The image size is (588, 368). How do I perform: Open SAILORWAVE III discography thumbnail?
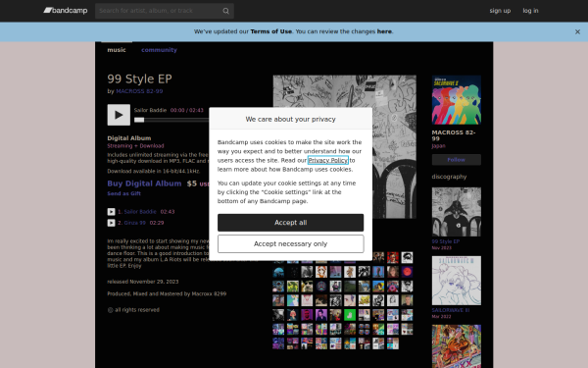[457, 281]
